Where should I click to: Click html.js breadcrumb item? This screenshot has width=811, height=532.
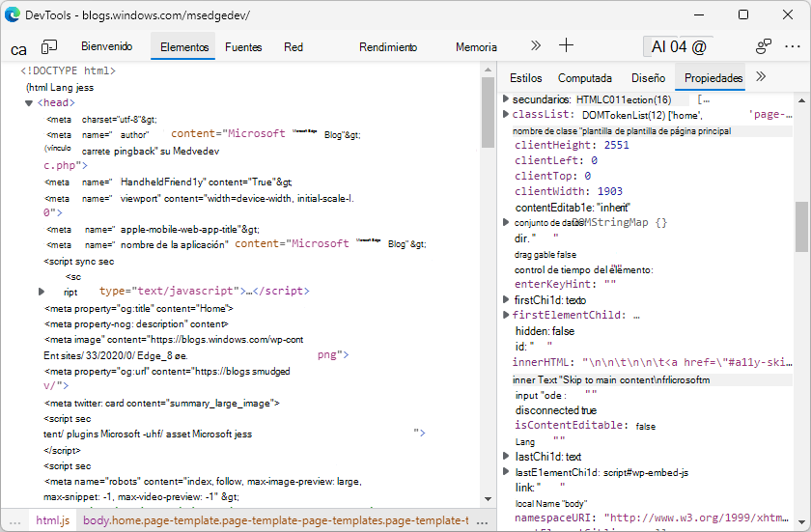(x=52, y=520)
